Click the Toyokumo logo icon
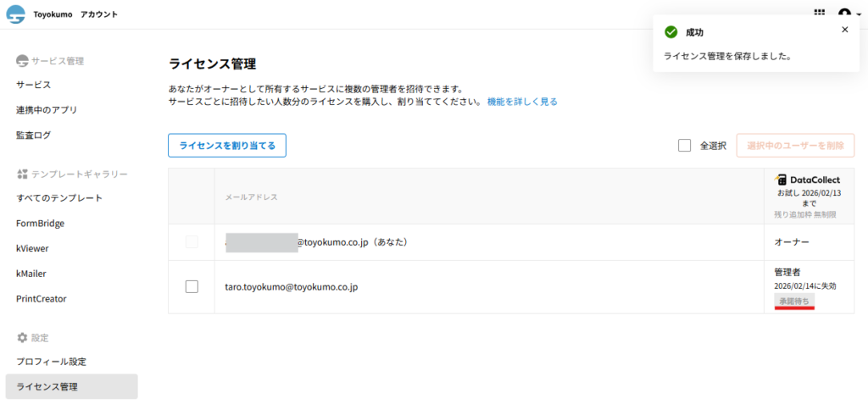Screen dimensions: 868x404 [15, 14]
